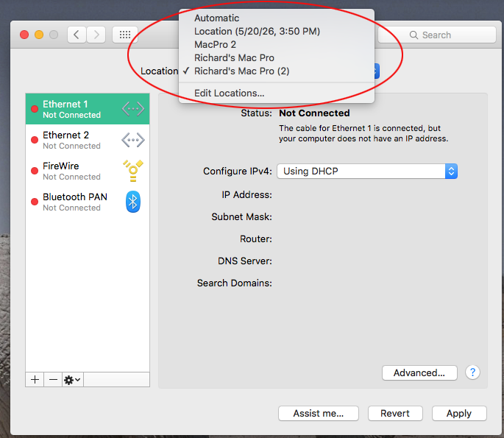Click the 'DNS Server:' label
Image resolution: width=504 pixels, height=438 pixels.
pos(245,261)
